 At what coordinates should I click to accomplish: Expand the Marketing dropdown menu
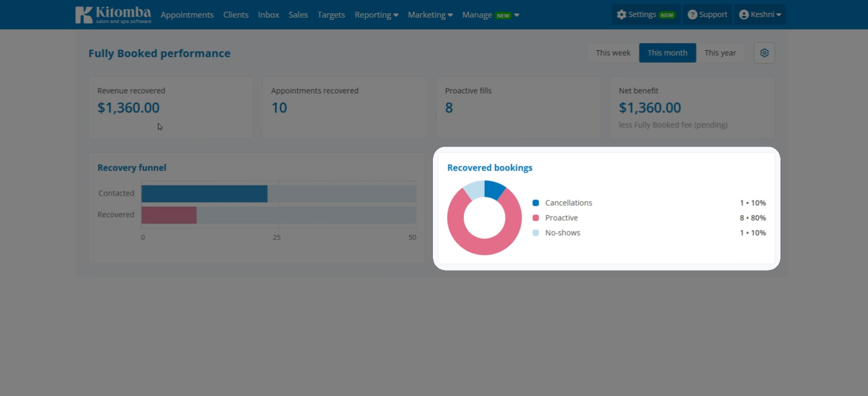click(430, 15)
